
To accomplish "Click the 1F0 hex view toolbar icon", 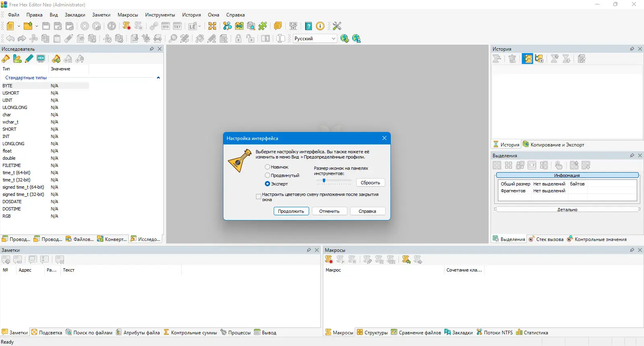I will pyautogui.click(x=165, y=26).
